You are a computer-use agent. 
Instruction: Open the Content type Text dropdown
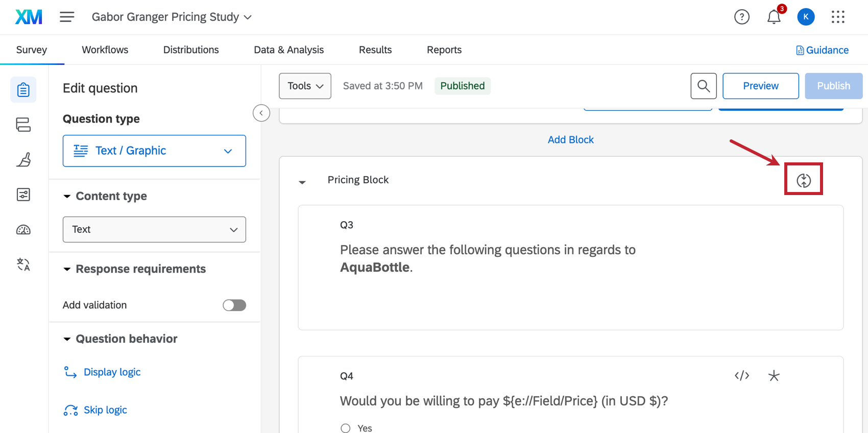(154, 229)
